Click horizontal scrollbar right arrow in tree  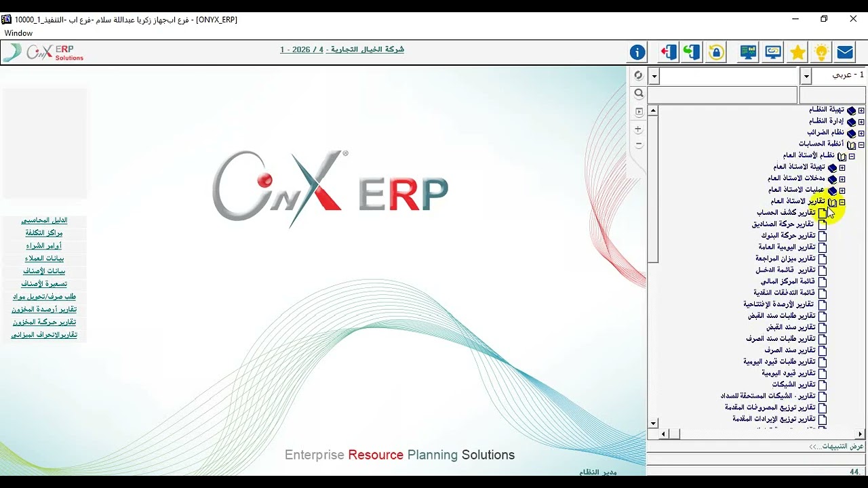pyautogui.click(x=861, y=434)
